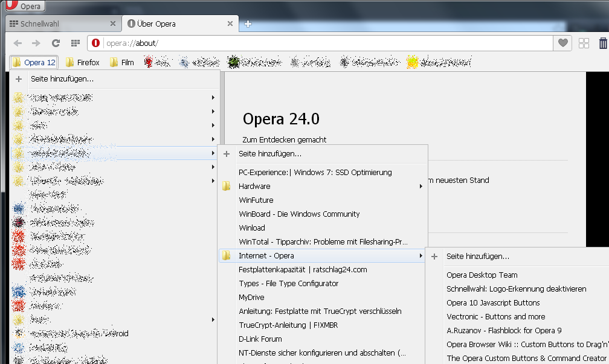Screen dimensions: 609x364
Task: Open the Film bookmarks folder
Action: pyautogui.click(x=122, y=63)
